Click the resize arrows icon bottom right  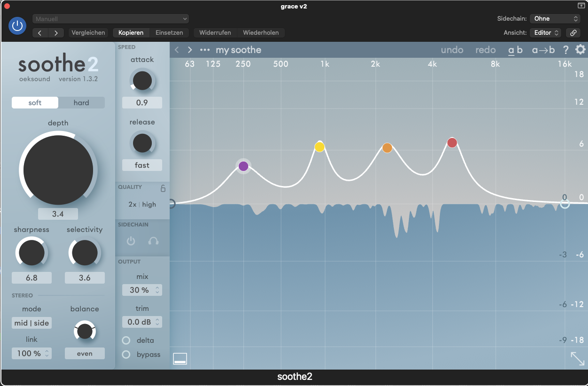[578, 358]
